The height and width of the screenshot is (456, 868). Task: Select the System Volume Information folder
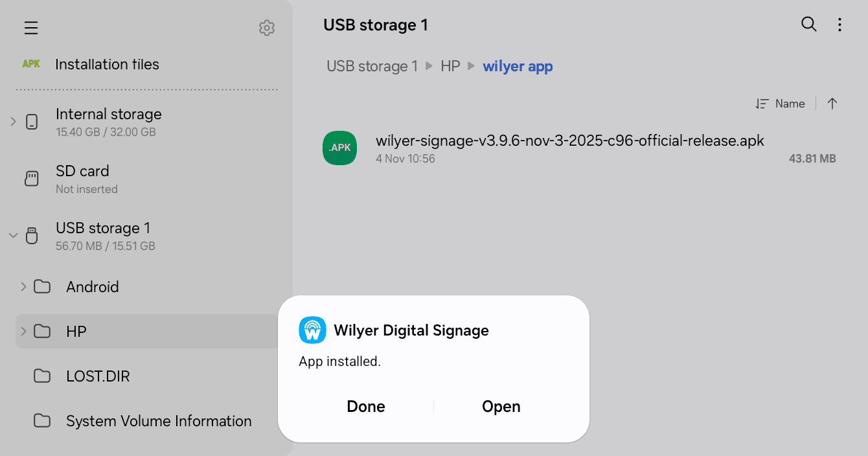click(x=148, y=421)
